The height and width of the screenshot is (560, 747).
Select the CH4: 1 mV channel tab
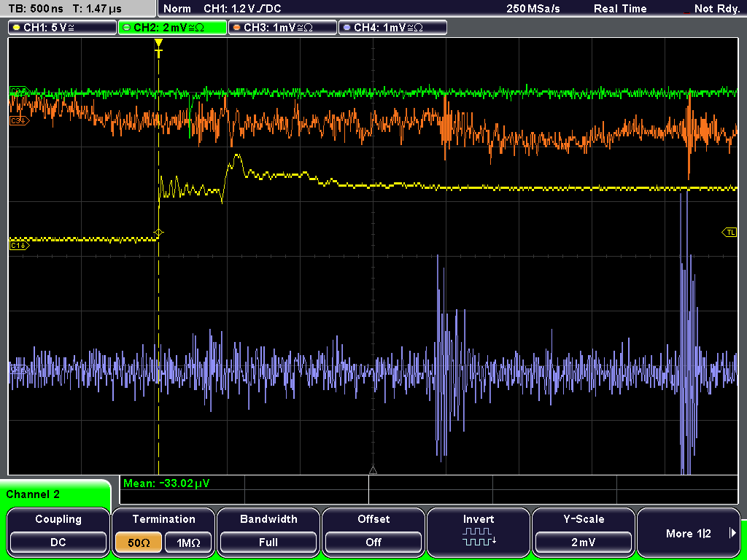392,28
